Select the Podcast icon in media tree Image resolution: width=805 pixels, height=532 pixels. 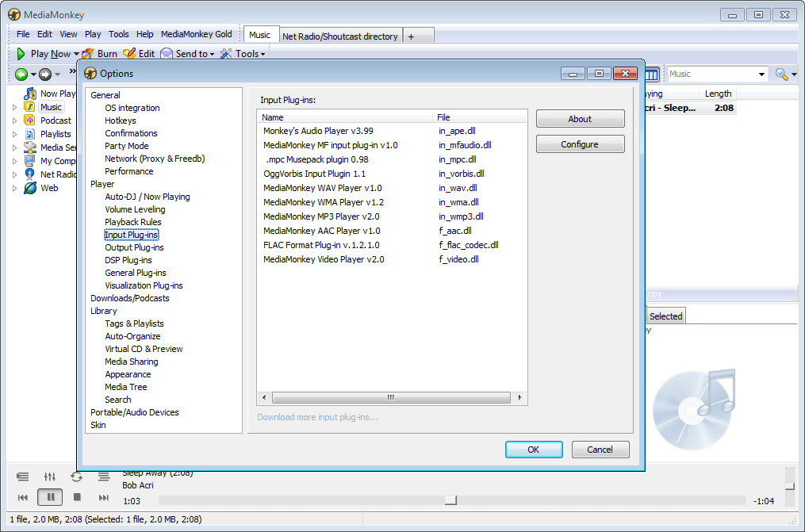click(x=30, y=121)
